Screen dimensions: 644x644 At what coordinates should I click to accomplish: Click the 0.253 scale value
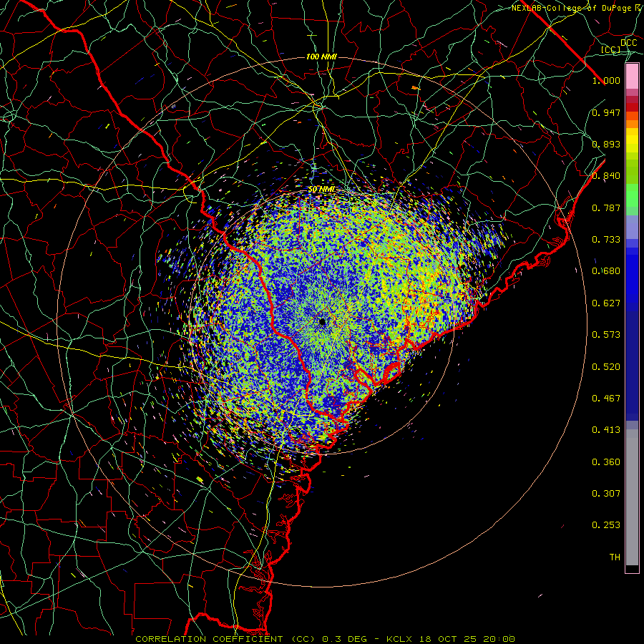[x=606, y=525]
